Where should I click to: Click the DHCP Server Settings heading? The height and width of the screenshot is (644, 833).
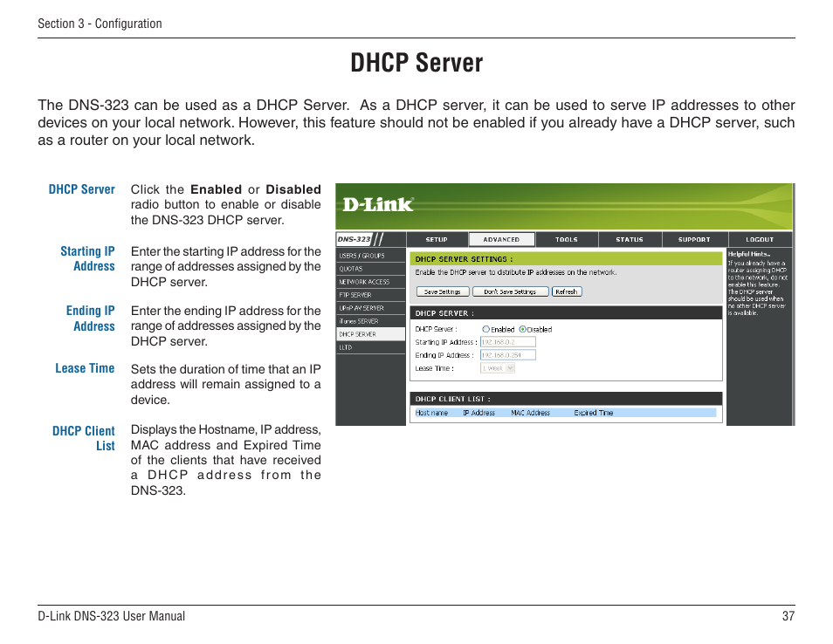464,259
